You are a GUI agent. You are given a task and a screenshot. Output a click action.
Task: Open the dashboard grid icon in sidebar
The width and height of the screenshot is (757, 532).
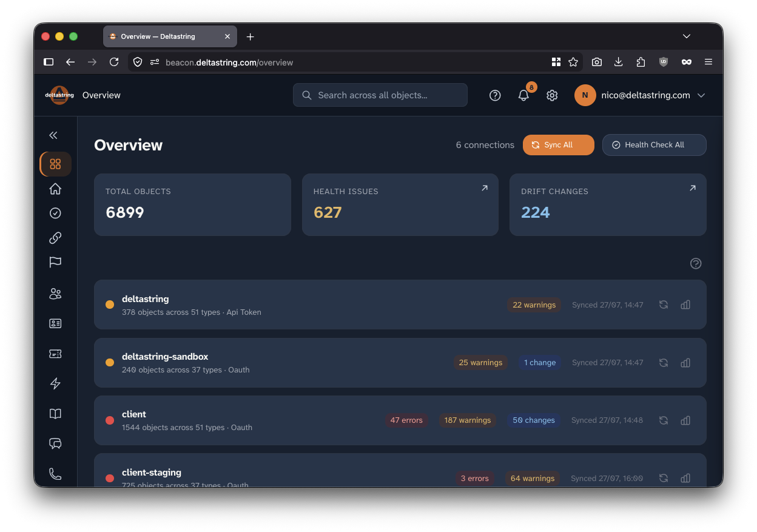pyautogui.click(x=55, y=164)
